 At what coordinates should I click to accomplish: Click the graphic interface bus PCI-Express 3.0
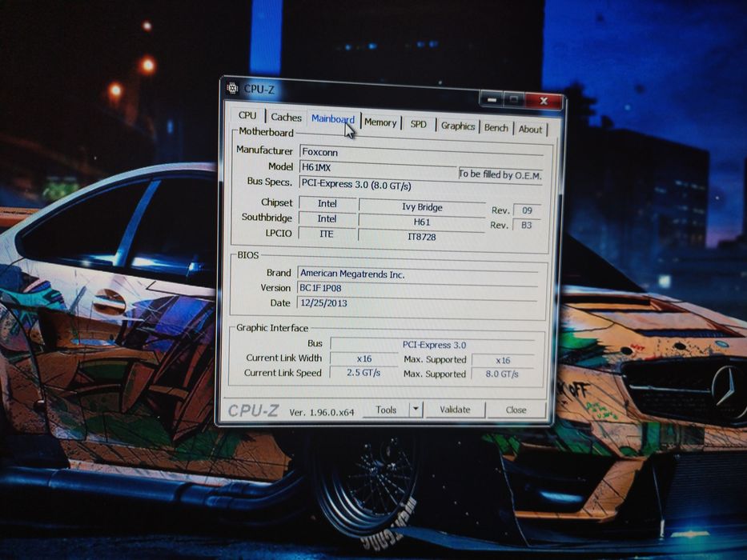[x=433, y=345]
